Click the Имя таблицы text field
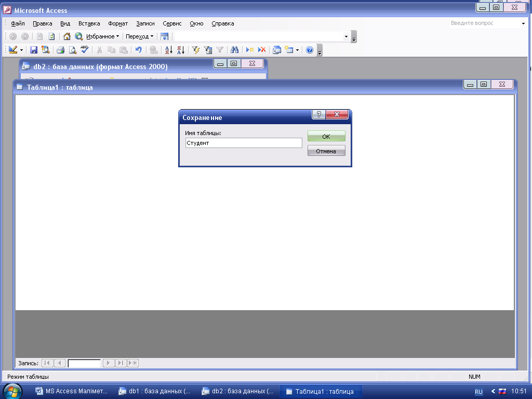 [244, 143]
